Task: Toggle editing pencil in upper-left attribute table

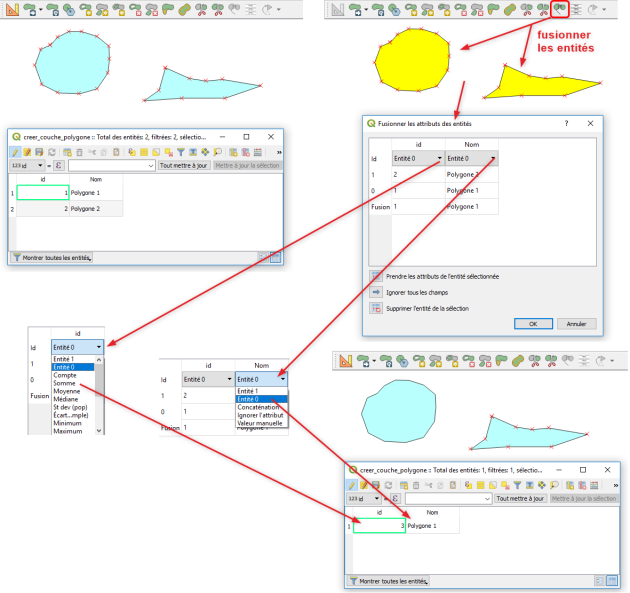Action: pyautogui.click(x=16, y=152)
